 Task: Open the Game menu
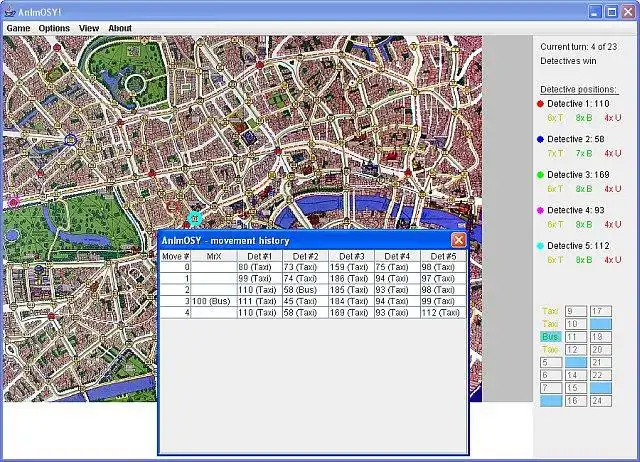[18, 28]
